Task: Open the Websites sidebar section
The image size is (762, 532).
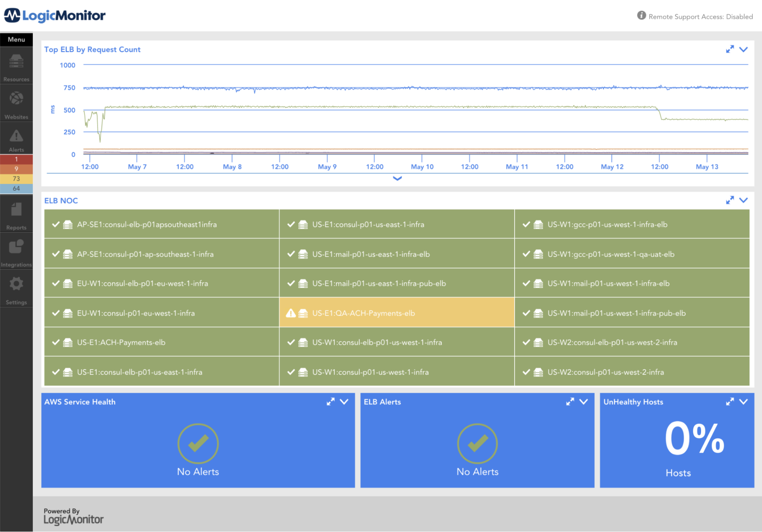Action: [16, 103]
